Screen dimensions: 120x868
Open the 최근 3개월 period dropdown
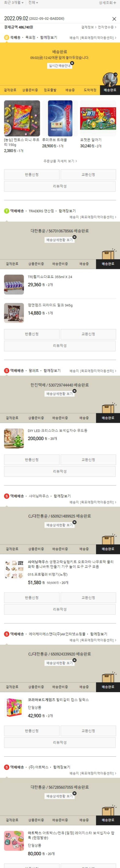(x=14, y=3)
